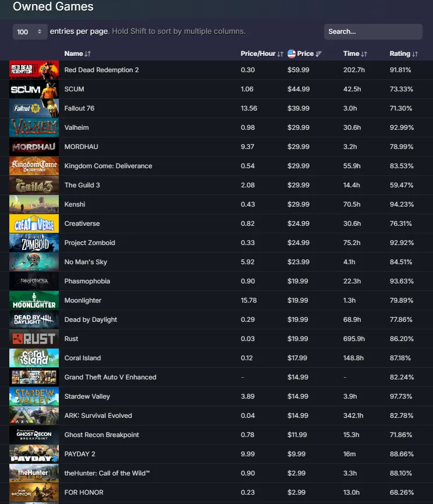Open Ghost Recon Breakpoint name link

pyautogui.click(x=102, y=435)
